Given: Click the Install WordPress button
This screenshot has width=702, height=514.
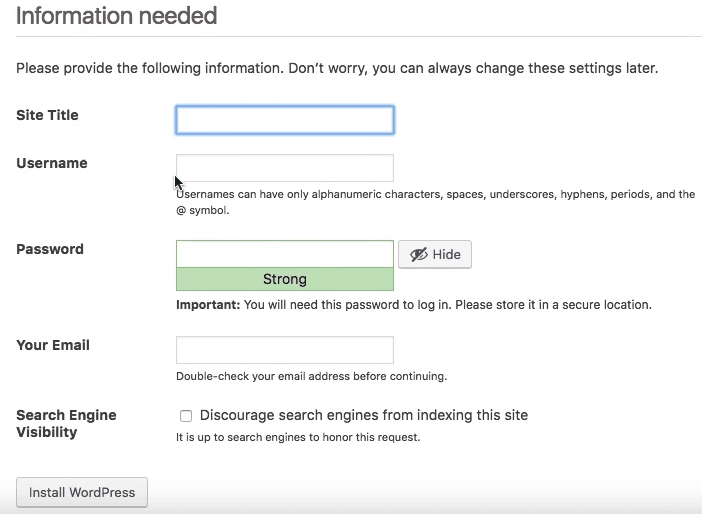Looking at the screenshot, I should [82, 493].
